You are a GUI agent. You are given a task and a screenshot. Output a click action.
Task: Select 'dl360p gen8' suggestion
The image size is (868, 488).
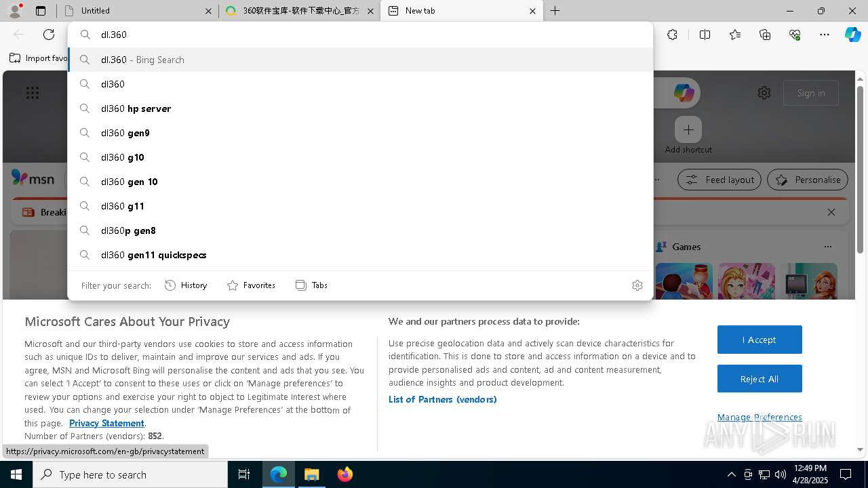tap(360, 230)
